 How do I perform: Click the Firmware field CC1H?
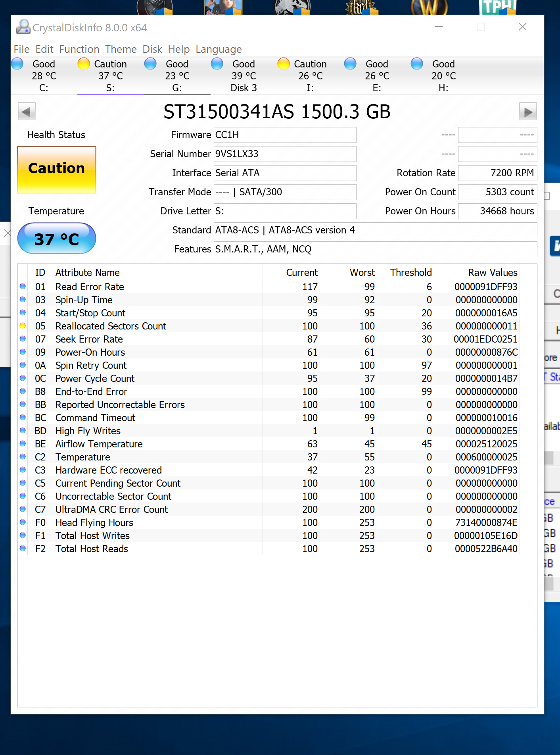(285, 135)
